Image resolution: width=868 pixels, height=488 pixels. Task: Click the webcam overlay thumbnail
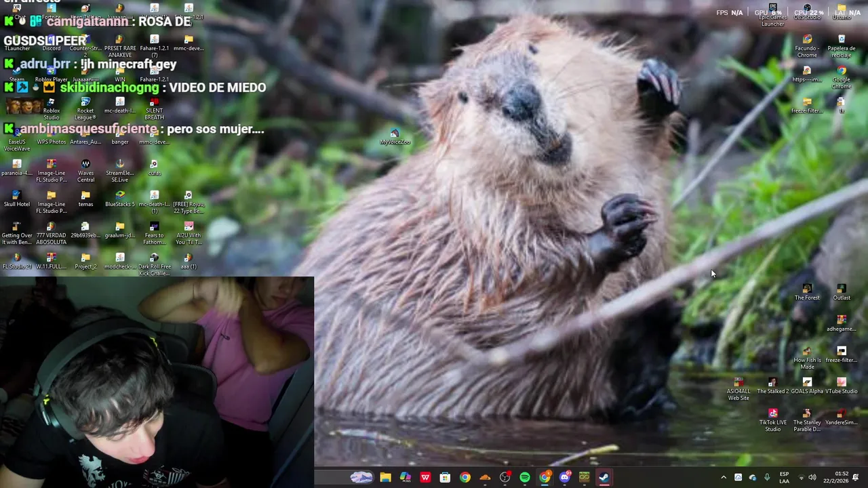[157, 382]
